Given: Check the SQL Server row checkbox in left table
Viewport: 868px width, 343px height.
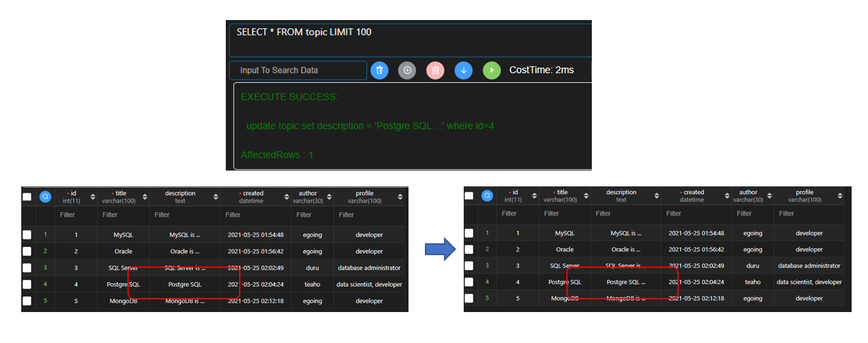Looking at the screenshot, I should point(27,268).
